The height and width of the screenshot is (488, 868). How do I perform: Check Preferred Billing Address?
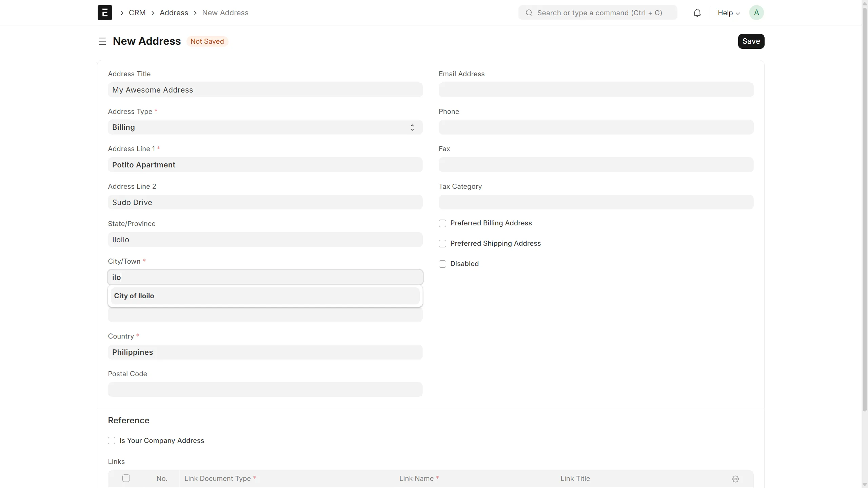point(442,223)
